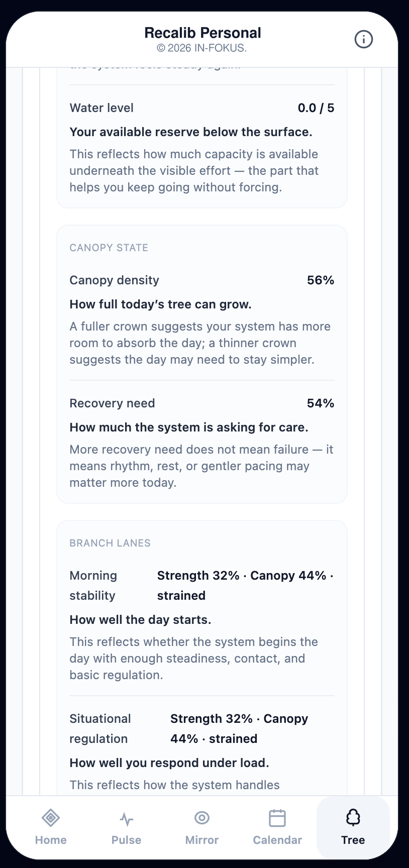This screenshot has width=409, height=868.
Task: Switch to the Mirror tab label
Action: [x=202, y=840]
